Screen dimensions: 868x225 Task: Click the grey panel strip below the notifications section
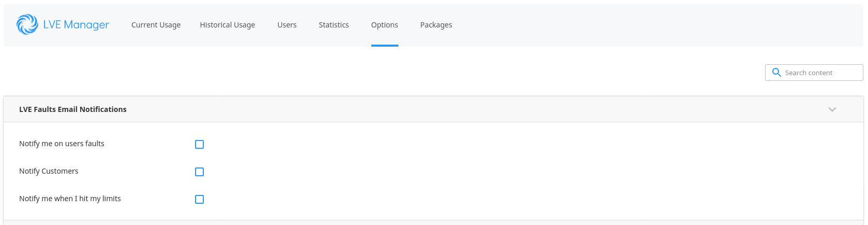(433, 222)
